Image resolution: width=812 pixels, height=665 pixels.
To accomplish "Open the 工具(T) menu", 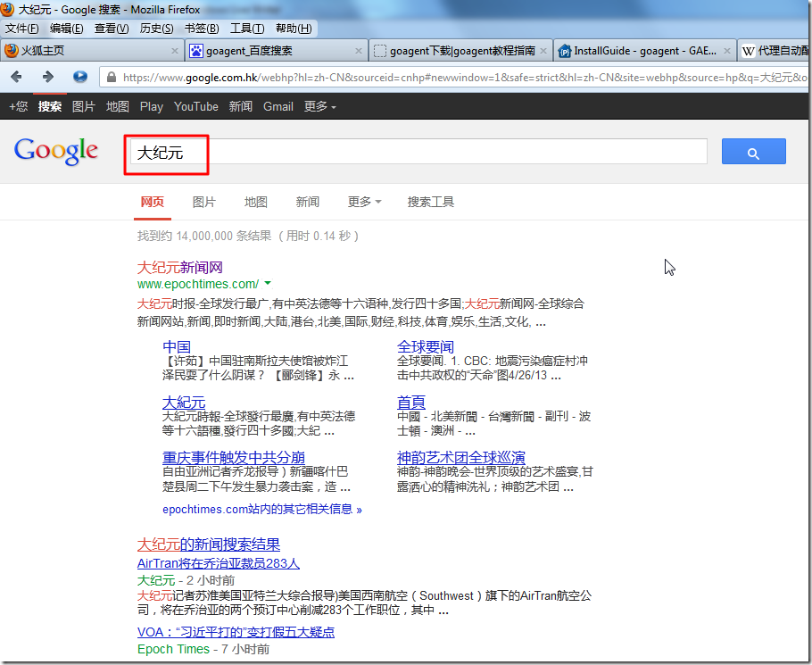I will (247, 29).
